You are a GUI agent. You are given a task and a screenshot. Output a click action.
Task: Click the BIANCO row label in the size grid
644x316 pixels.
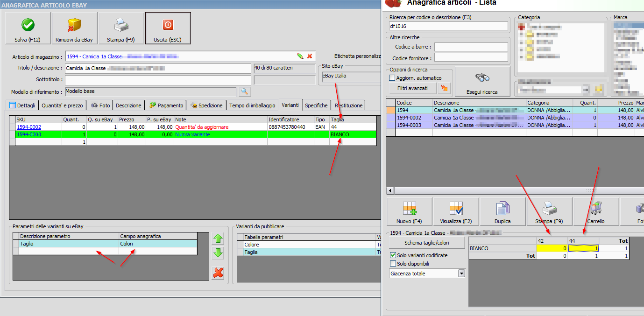[502, 248]
